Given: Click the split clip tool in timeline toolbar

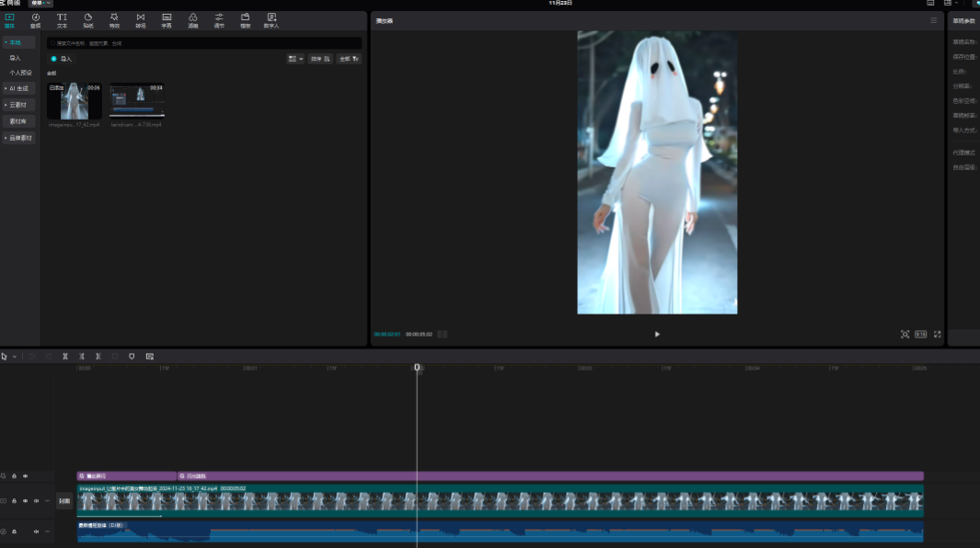Looking at the screenshot, I should click(65, 356).
